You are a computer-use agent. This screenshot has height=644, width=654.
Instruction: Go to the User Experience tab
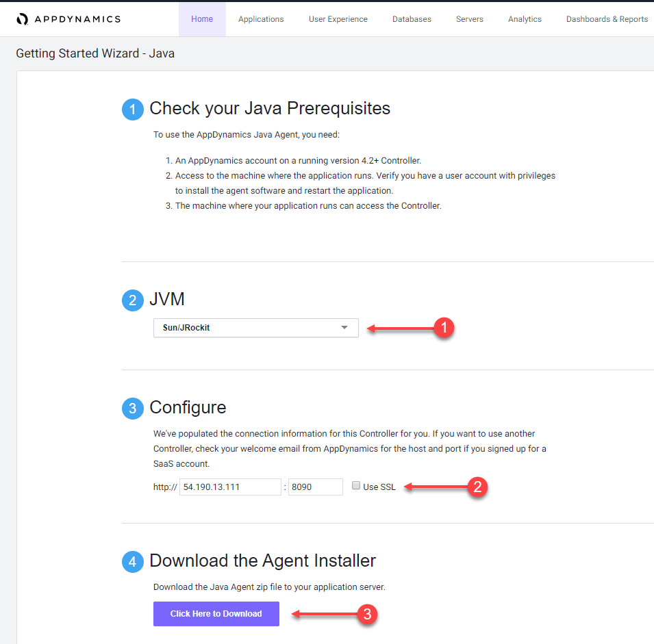[x=338, y=19]
